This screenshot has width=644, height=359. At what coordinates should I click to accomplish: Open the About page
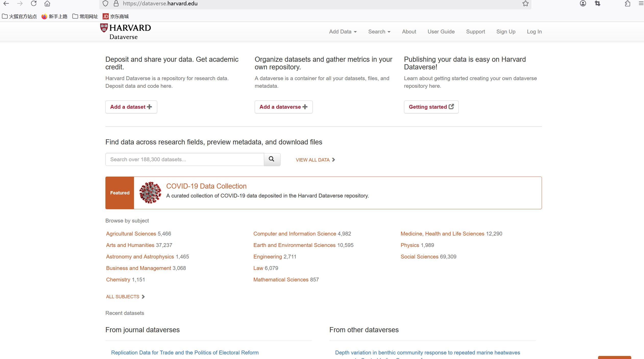(409, 32)
